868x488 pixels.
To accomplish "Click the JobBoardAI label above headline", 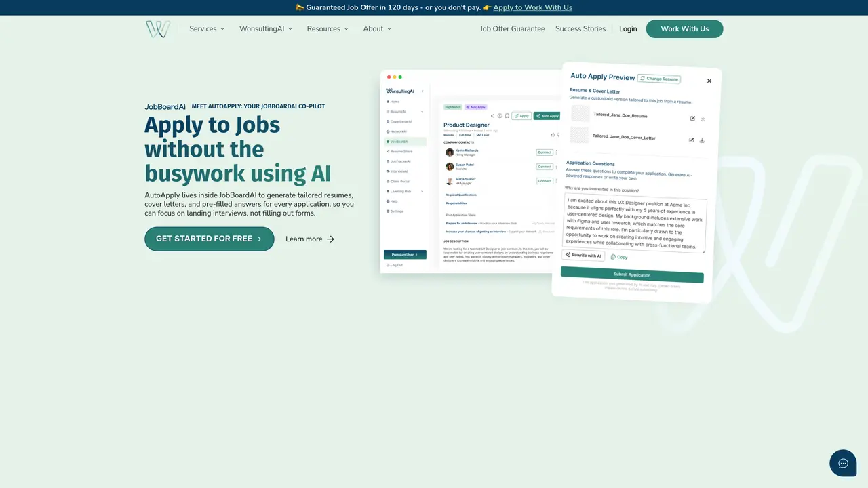I will point(165,106).
